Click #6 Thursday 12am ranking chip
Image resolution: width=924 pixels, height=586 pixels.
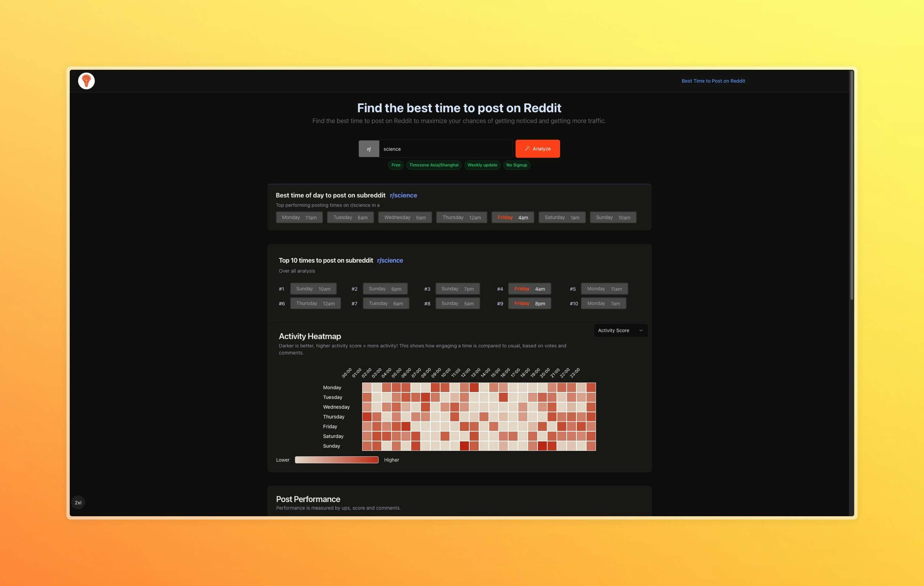(315, 304)
